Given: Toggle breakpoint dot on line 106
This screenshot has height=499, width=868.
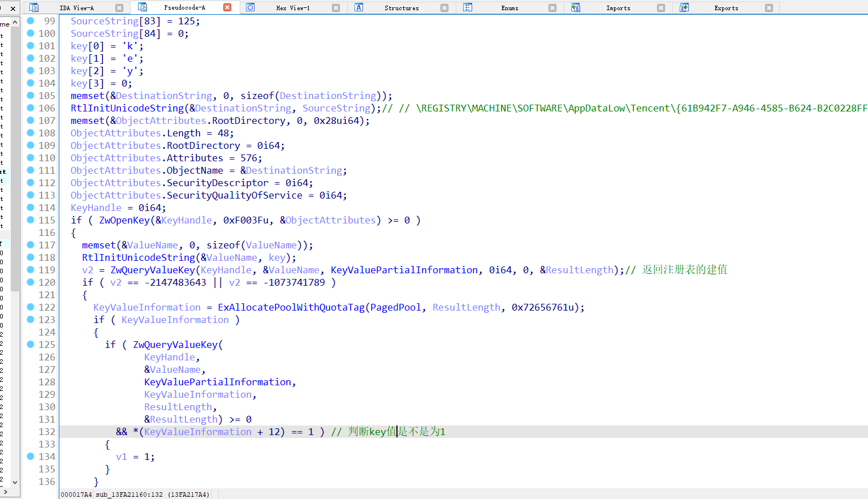Looking at the screenshot, I should tap(31, 107).
